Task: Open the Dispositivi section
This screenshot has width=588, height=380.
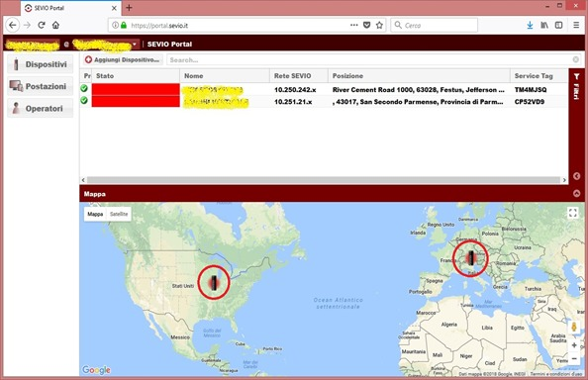Action: click(41, 64)
